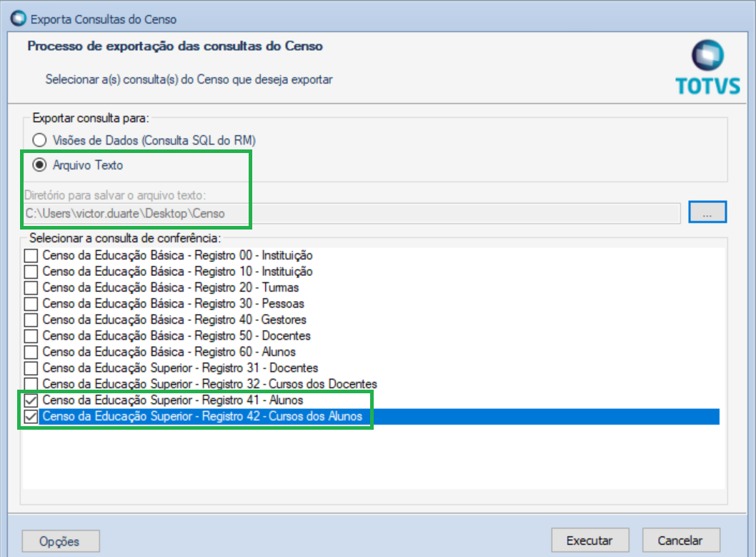Click the Executar button

coord(590,540)
